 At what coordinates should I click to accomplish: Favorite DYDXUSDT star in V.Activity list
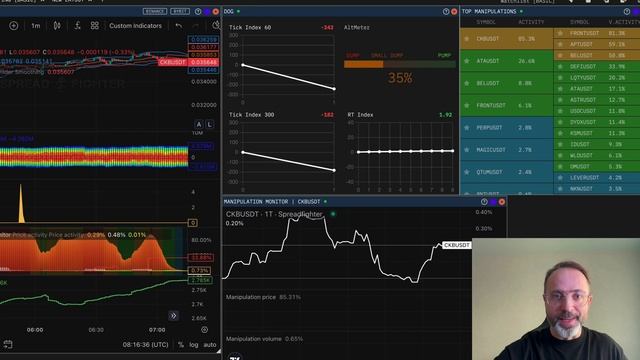pyautogui.click(x=560, y=122)
